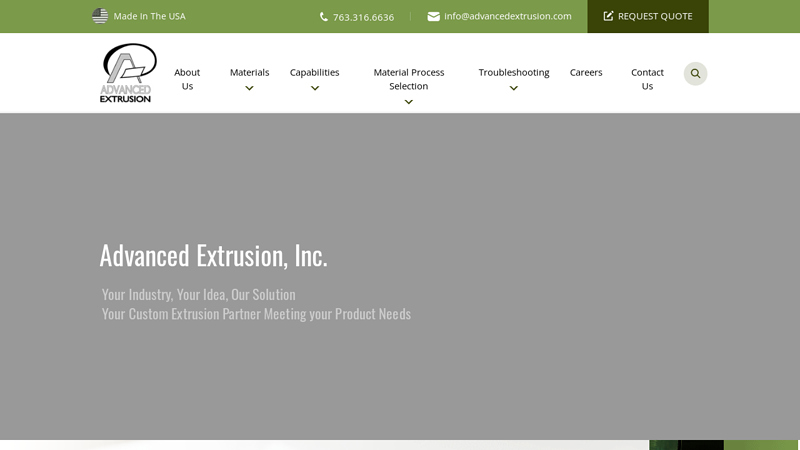The image size is (800, 450).
Task: Click the Made In The USA text
Action: (x=149, y=16)
